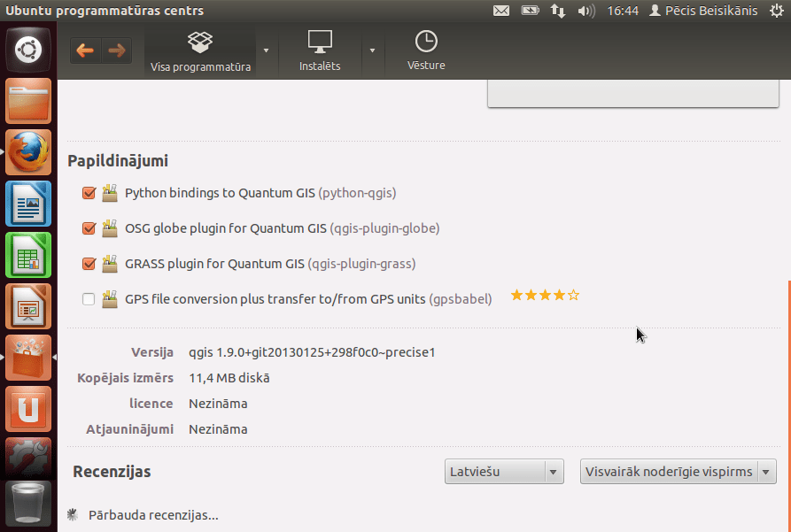The height and width of the screenshot is (532, 791).
Task: Open Pēcis Beisikānis user menu
Action: tap(703, 11)
